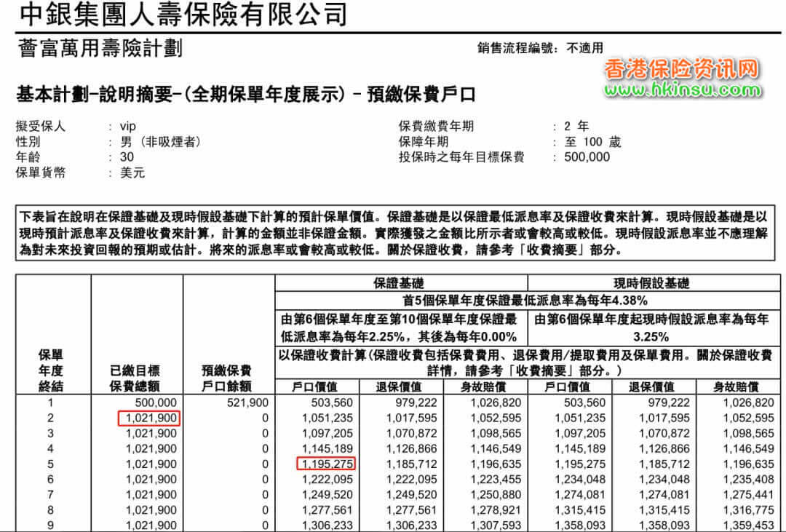
Task: Select the insured name value vip
Action: (128, 127)
